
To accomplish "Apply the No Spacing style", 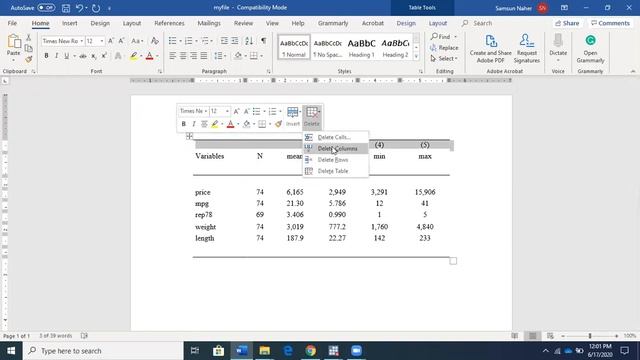I will coord(327,47).
